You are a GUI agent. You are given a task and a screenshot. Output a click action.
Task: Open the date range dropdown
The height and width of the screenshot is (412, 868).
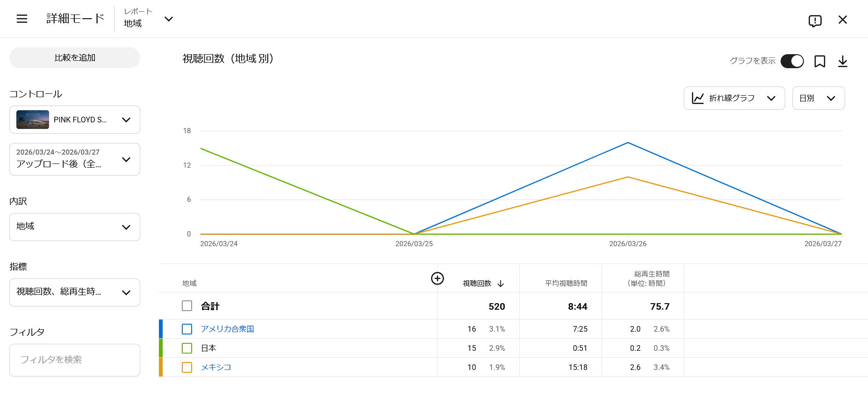click(x=75, y=159)
